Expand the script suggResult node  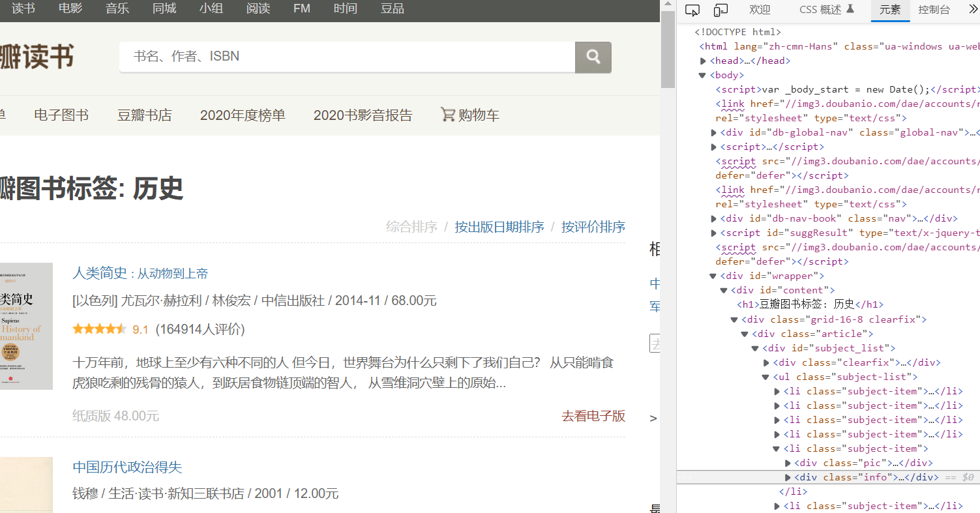(713, 233)
